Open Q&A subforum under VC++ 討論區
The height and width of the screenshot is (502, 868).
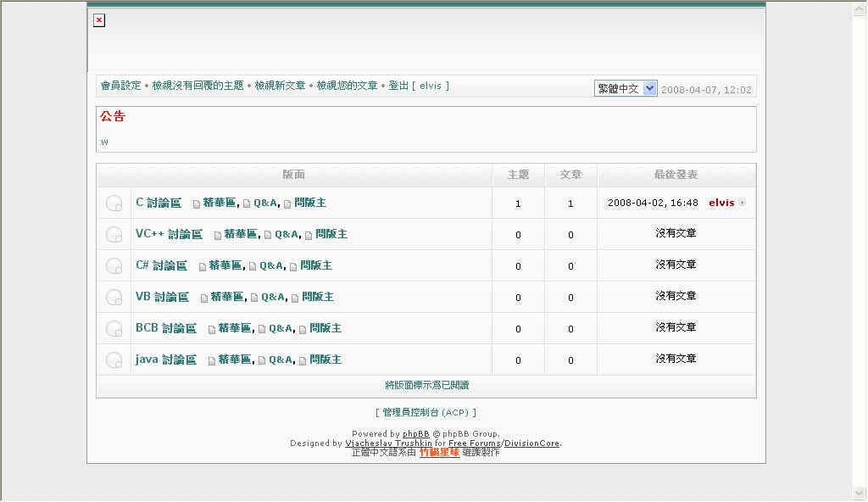287,234
